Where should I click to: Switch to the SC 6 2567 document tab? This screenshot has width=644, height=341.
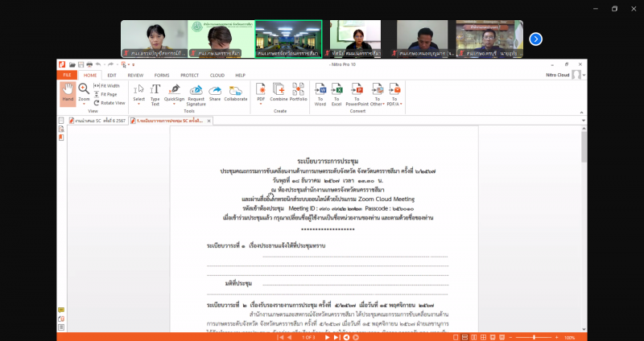pyautogui.click(x=97, y=121)
